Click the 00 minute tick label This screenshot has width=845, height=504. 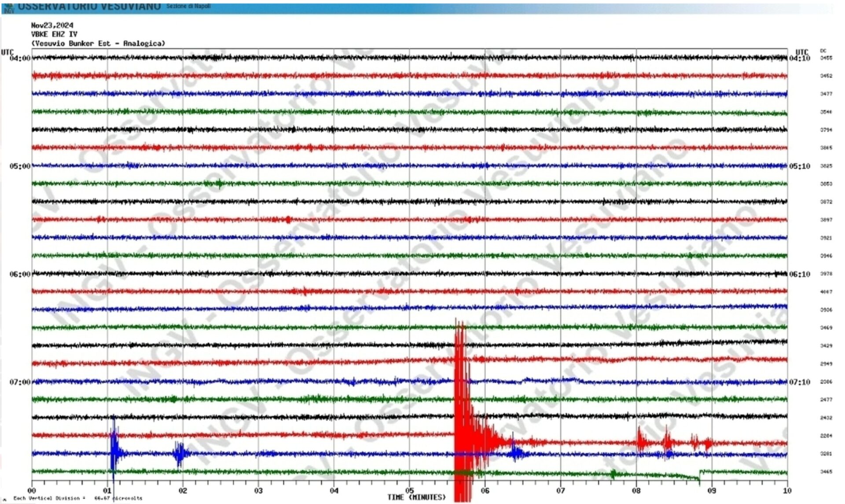click(32, 490)
